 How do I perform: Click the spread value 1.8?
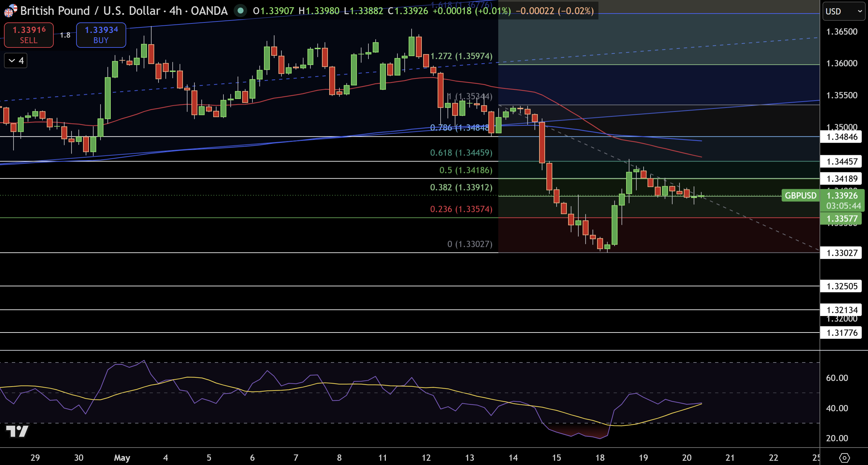point(65,35)
